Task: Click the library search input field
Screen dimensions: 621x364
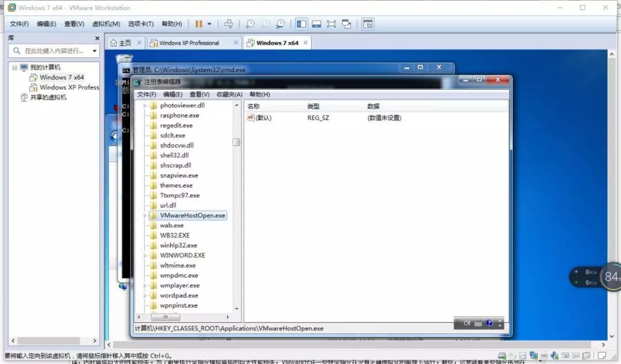Action: pos(53,51)
